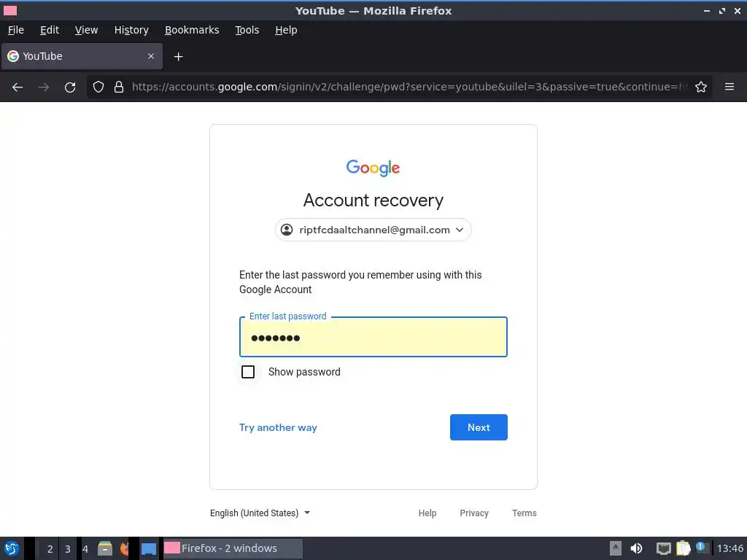The image size is (747, 560).
Task: Toggle the Show password checkbox
Action: point(248,372)
